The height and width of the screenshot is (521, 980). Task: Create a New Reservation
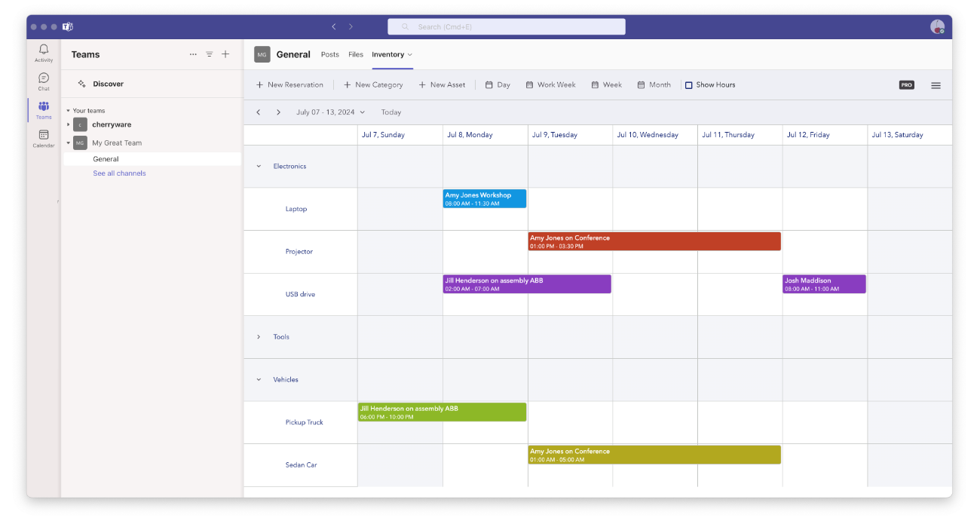pyautogui.click(x=289, y=84)
